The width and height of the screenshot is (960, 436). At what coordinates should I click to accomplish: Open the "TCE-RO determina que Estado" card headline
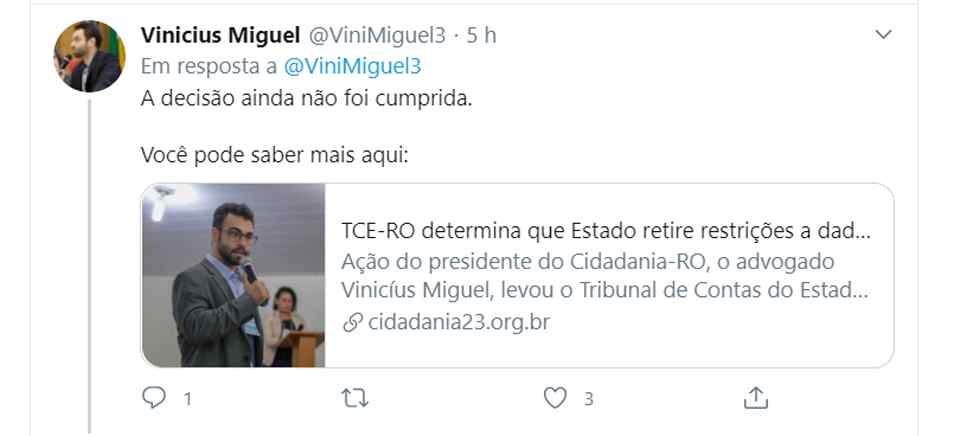click(x=605, y=233)
